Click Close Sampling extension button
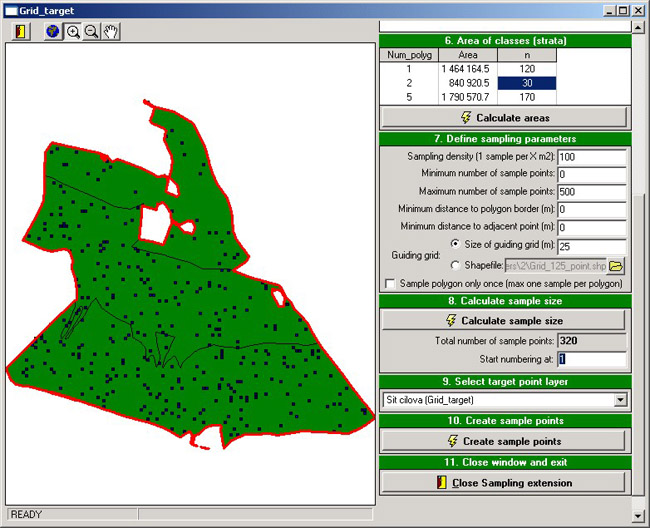 pos(503,483)
